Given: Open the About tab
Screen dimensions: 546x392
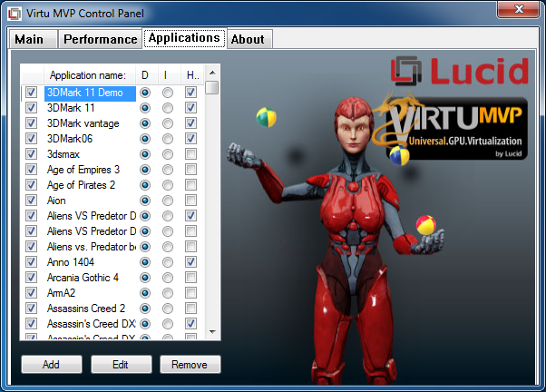Looking at the screenshot, I should [x=248, y=39].
